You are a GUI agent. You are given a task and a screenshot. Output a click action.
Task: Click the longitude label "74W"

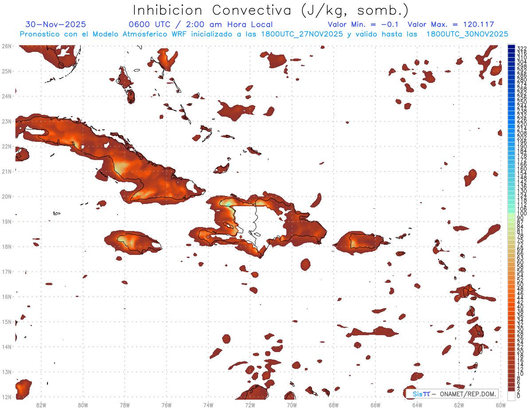coord(208,405)
